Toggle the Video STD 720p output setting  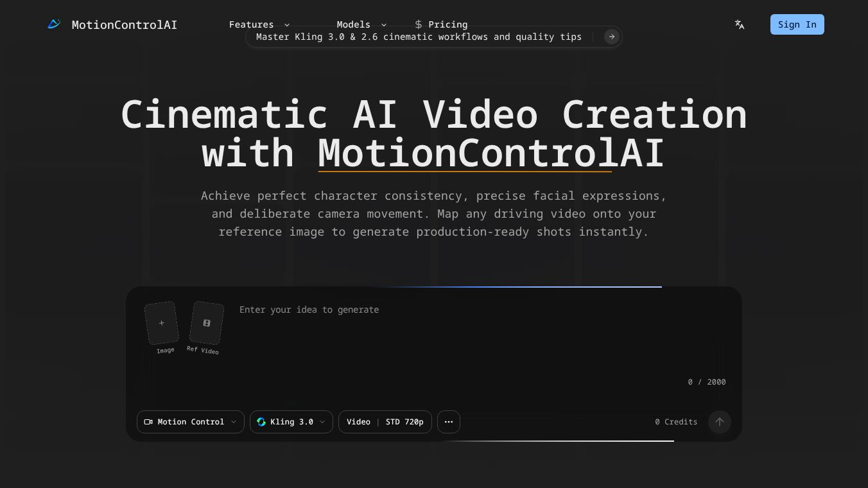385,422
